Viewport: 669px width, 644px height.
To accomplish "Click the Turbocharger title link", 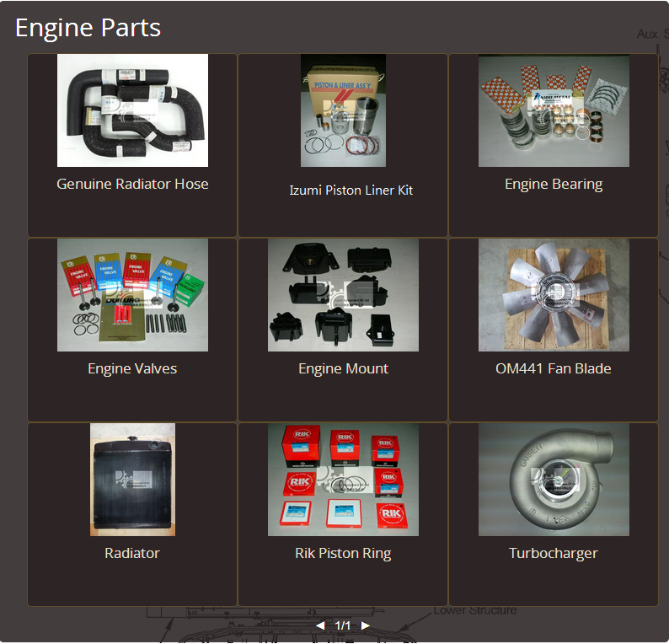I will click(x=554, y=554).
